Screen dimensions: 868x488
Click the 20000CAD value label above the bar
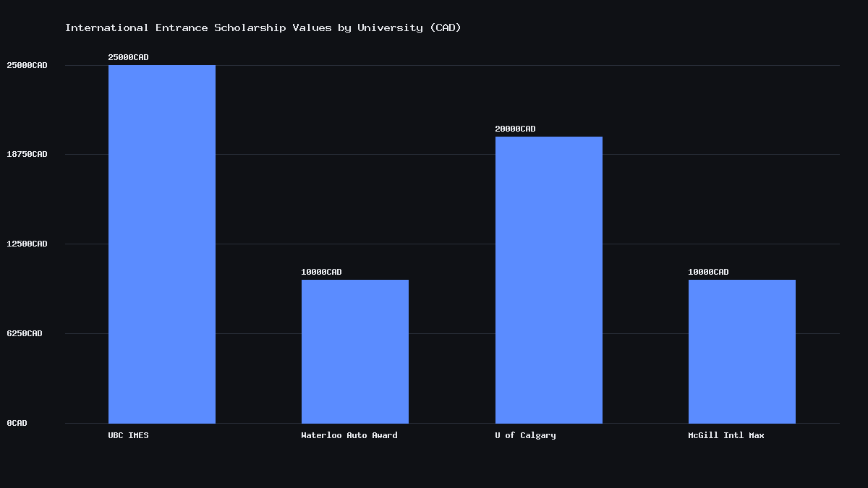[516, 129]
